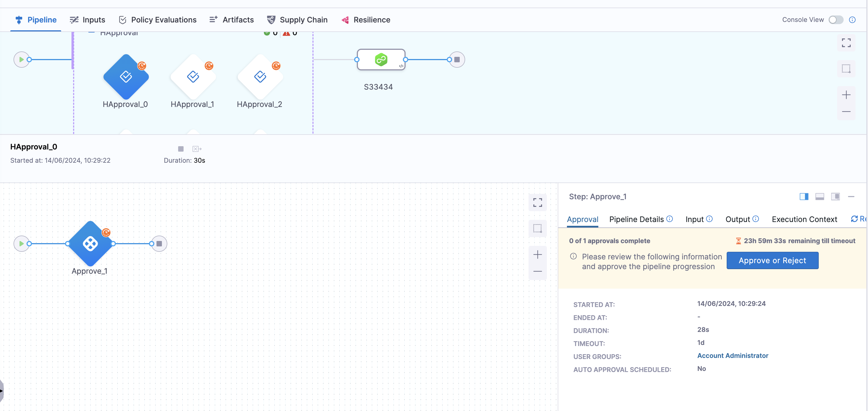The image size is (868, 411).
Task: Select the HApproval_2 stage node
Action: click(x=260, y=77)
